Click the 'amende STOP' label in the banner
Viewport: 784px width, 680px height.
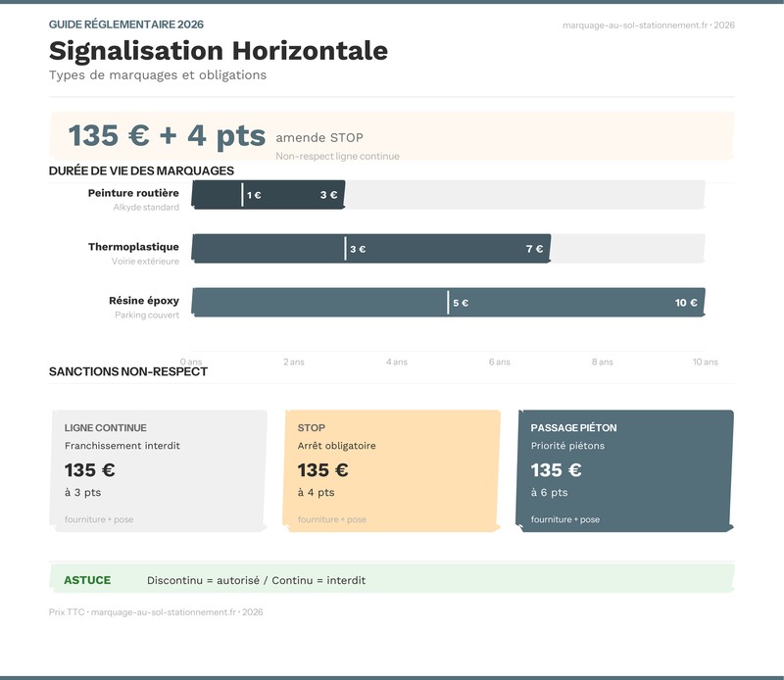[x=319, y=138]
